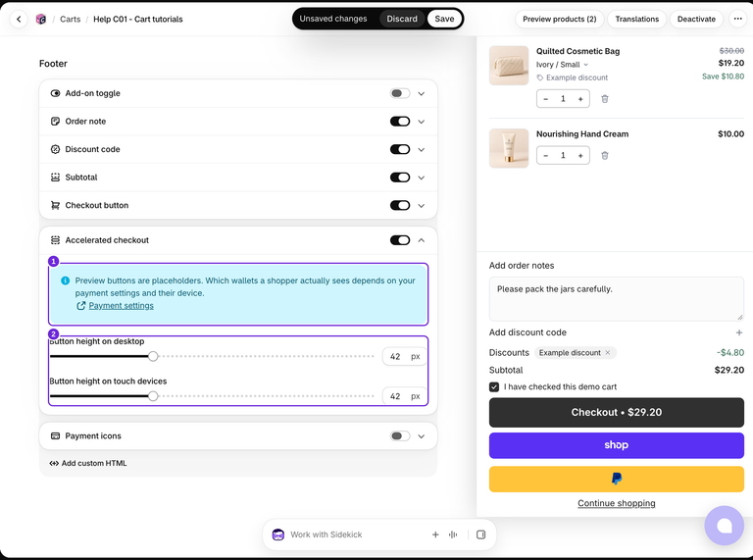Screen dimensions: 753x560
Task: Uncheck I have checked this demo cart
Action: (x=494, y=387)
